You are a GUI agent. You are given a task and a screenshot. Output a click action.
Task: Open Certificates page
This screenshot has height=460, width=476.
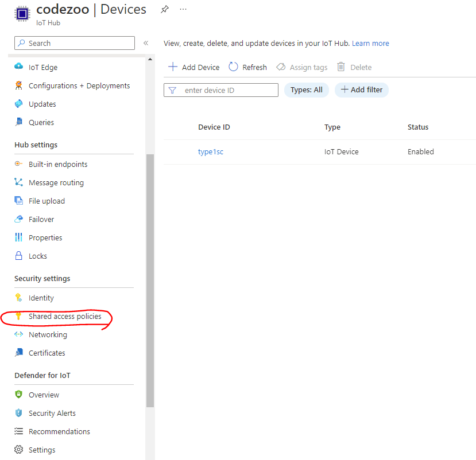click(x=47, y=353)
